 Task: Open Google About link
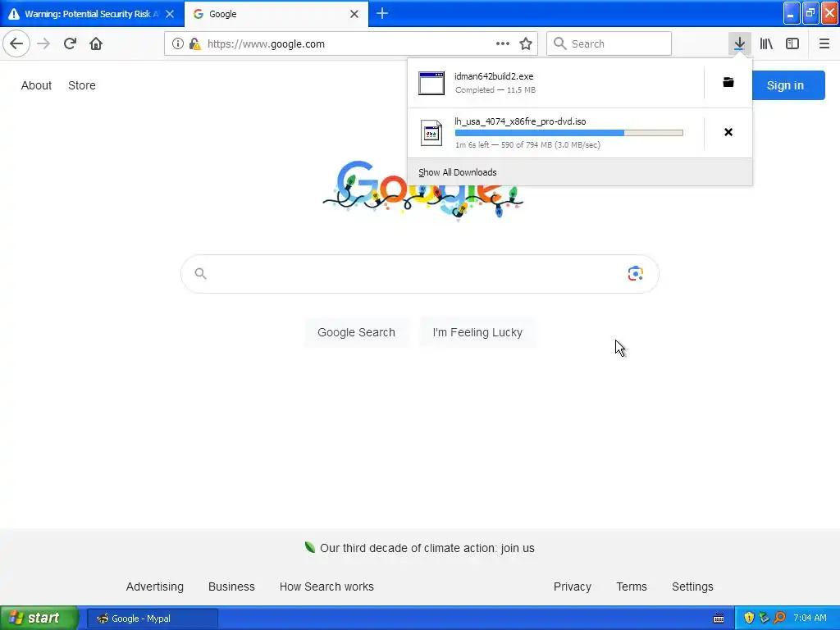click(36, 85)
